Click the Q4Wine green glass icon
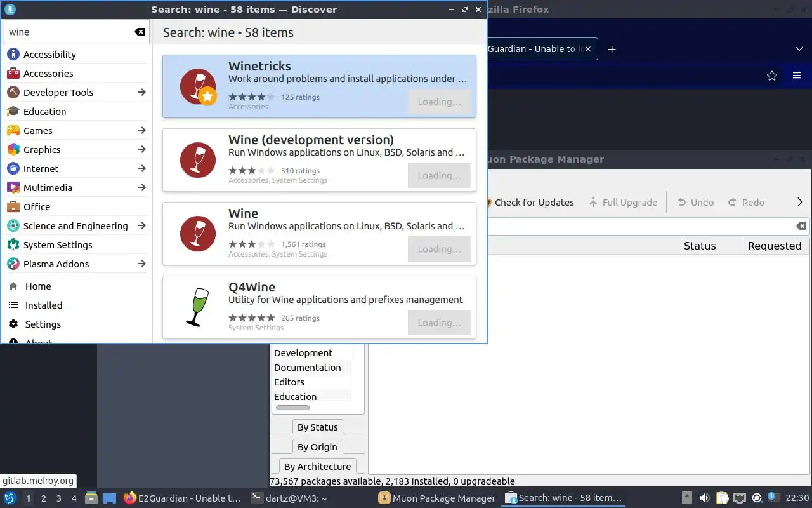The image size is (812, 508). (198, 307)
